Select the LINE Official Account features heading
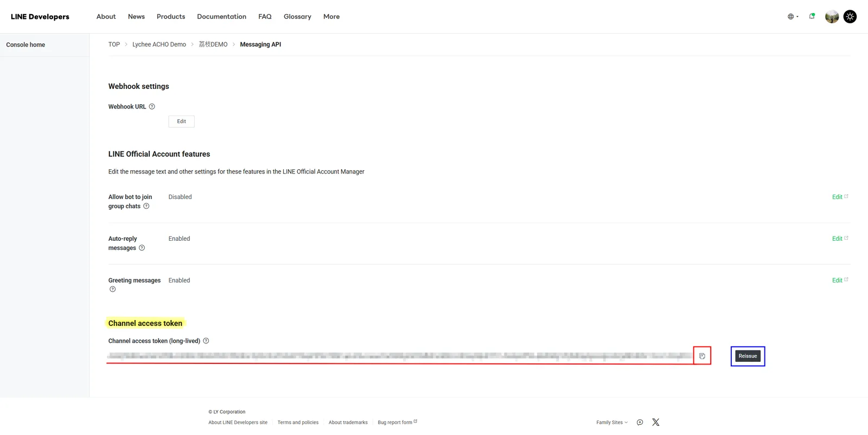The image size is (868, 435). point(159,154)
